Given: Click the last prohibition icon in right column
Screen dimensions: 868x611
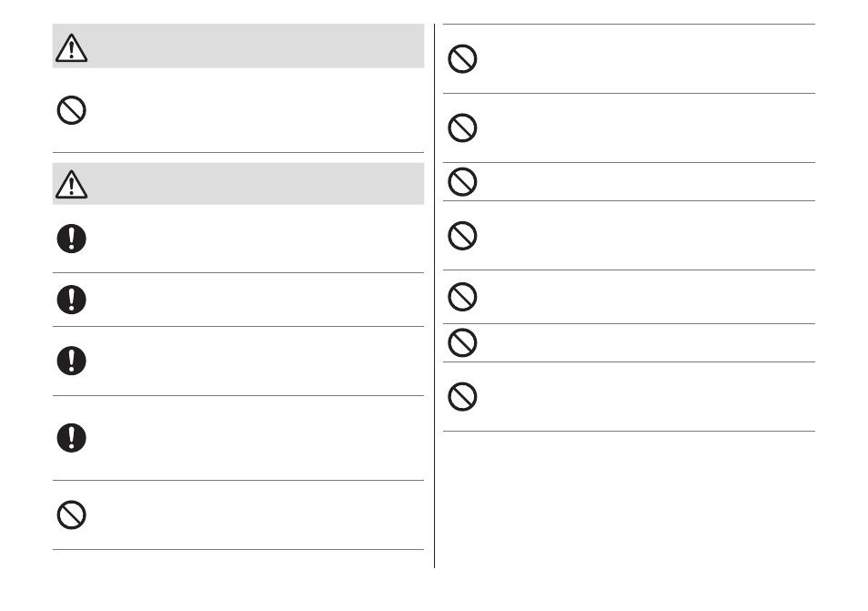Looking at the screenshot, I should coord(462,397).
